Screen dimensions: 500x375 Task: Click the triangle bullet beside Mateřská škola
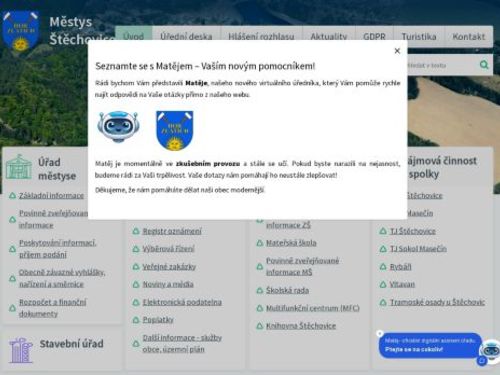tap(260, 243)
